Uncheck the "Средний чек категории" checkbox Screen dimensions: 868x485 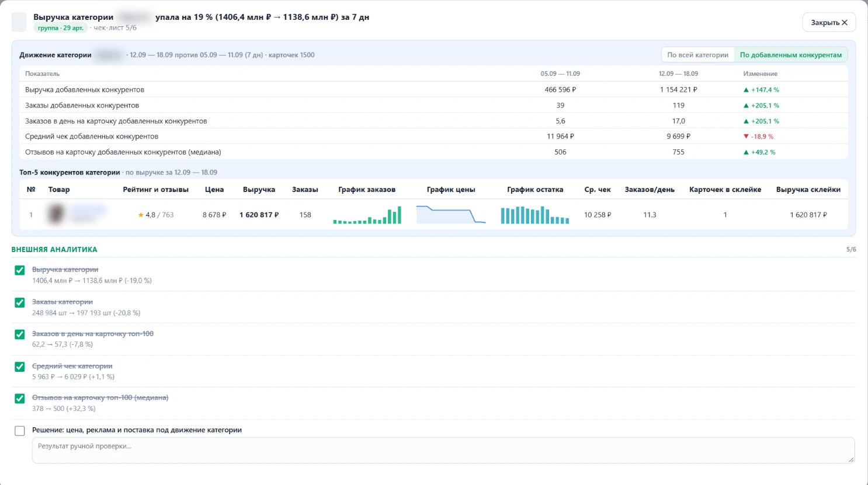[x=20, y=367]
